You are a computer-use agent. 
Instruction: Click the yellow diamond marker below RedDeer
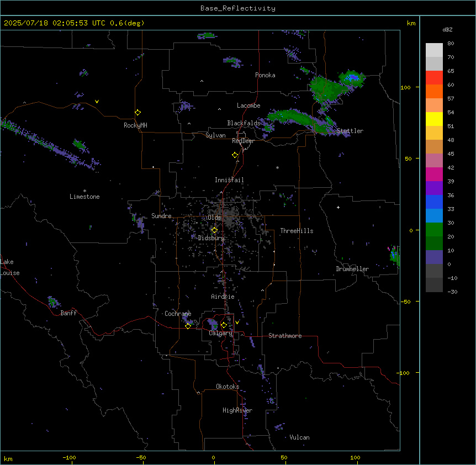235,155
